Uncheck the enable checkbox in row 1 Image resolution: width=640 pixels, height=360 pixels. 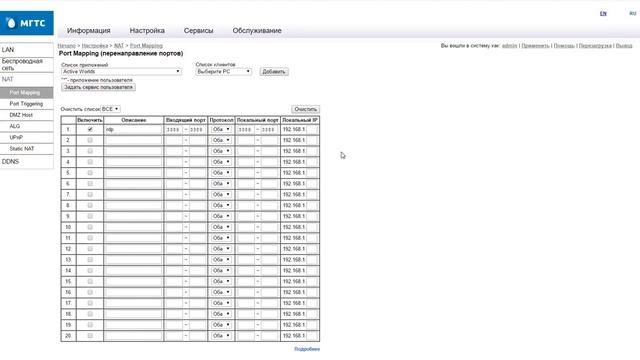pos(90,129)
